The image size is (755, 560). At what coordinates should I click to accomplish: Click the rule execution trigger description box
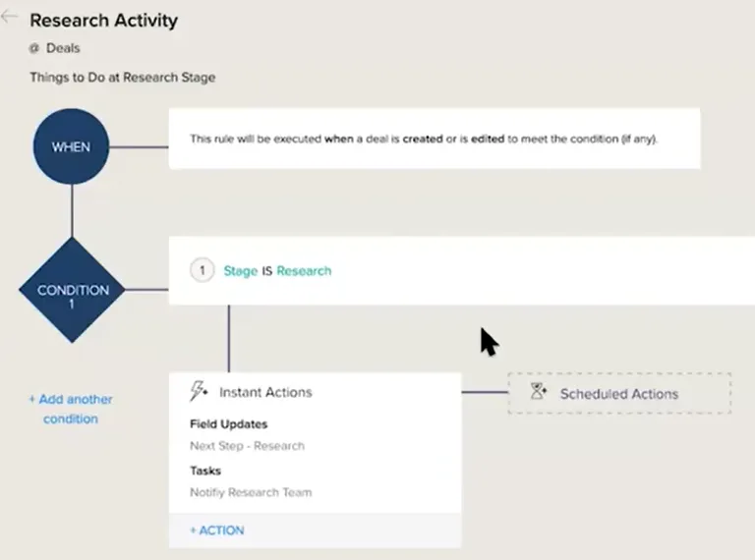coord(435,139)
